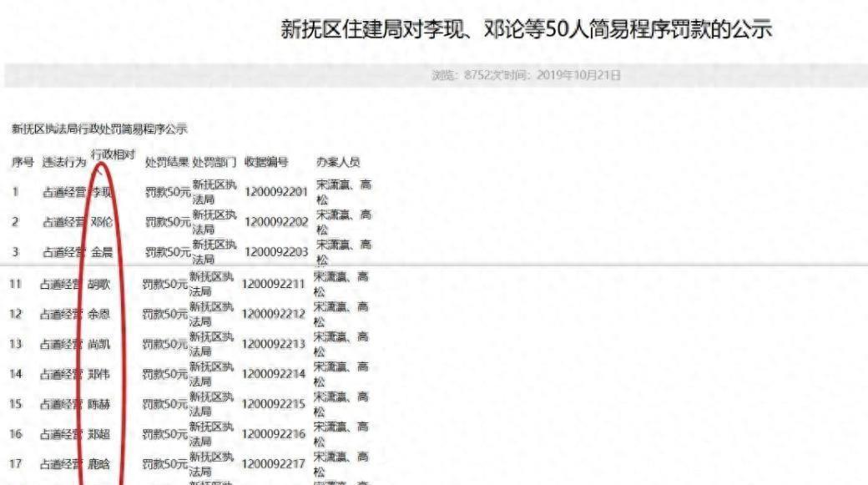Click the 行政相对 column header
868x485 pixels.
click(113, 155)
